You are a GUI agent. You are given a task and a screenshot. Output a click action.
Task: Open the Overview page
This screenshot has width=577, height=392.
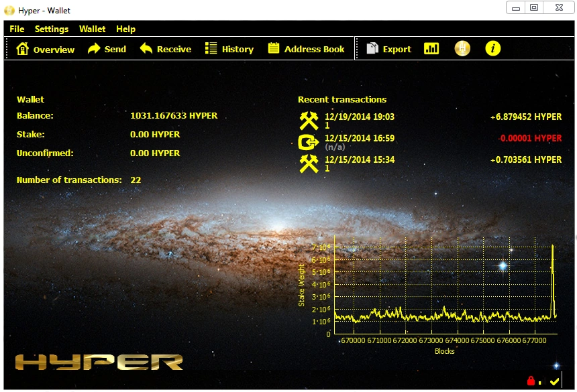pos(44,48)
